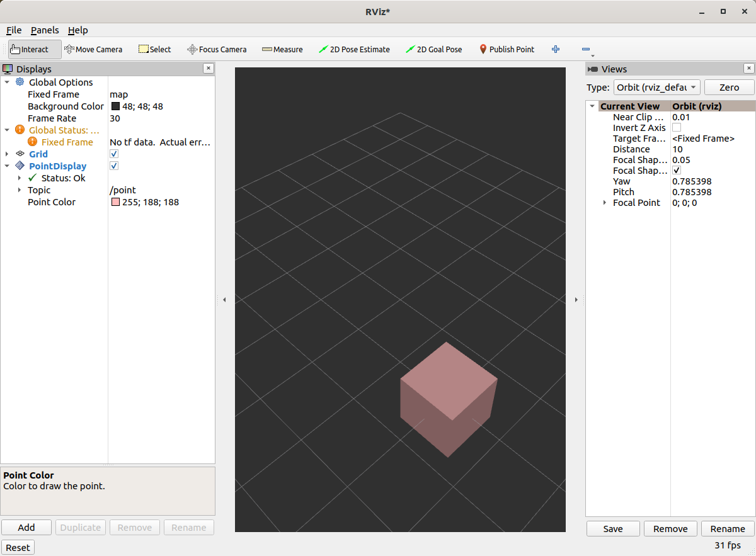The image size is (756, 556).
Task: Toggle the Grid display checkbox
Action: pyautogui.click(x=114, y=154)
